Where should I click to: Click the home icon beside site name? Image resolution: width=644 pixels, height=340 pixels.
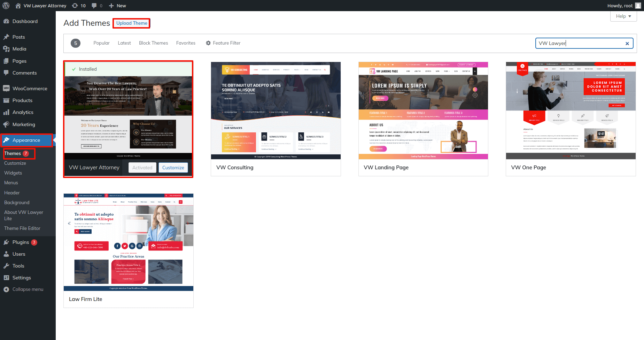point(18,6)
